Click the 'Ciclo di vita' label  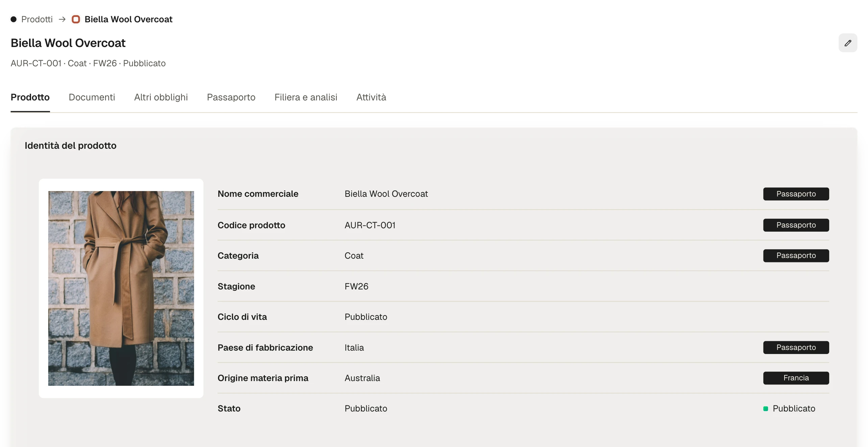coord(242,317)
